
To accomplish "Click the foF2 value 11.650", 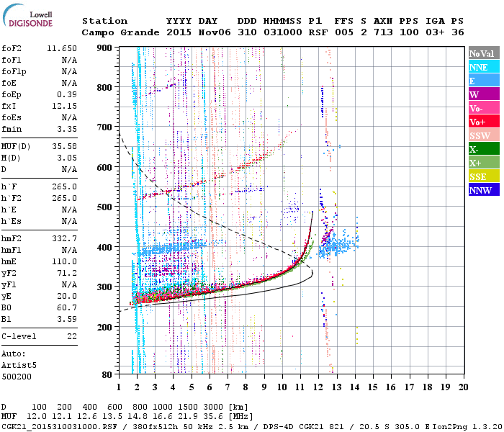I will (62, 48).
